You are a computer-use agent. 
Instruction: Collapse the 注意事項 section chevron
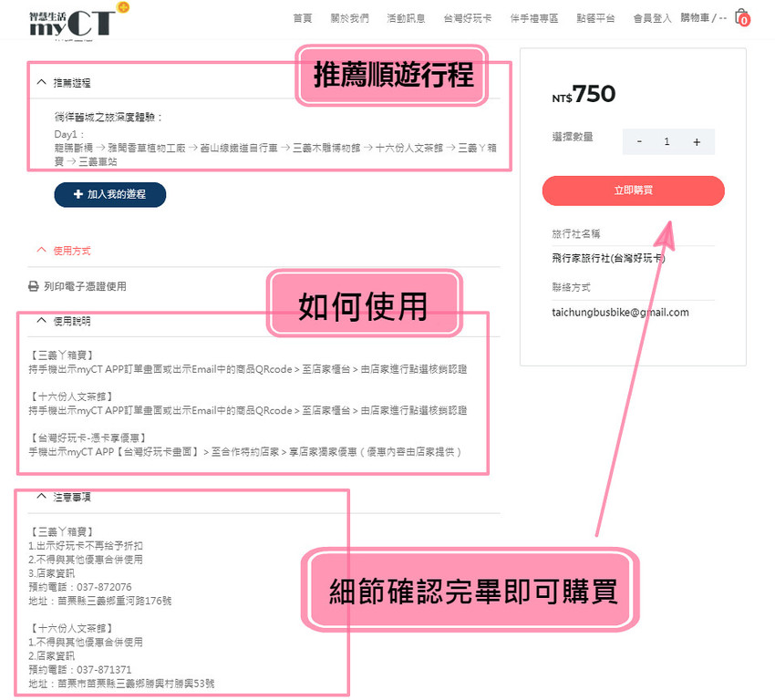(x=39, y=496)
